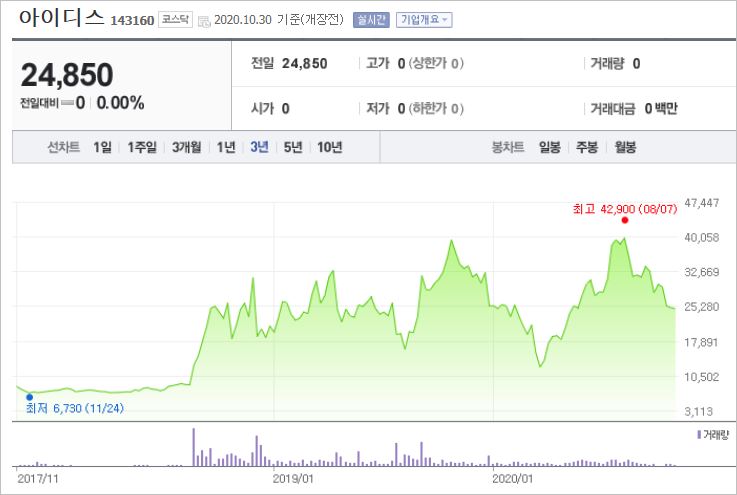Click the 거래량 legend in volume chart

click(x=713, y=435)
